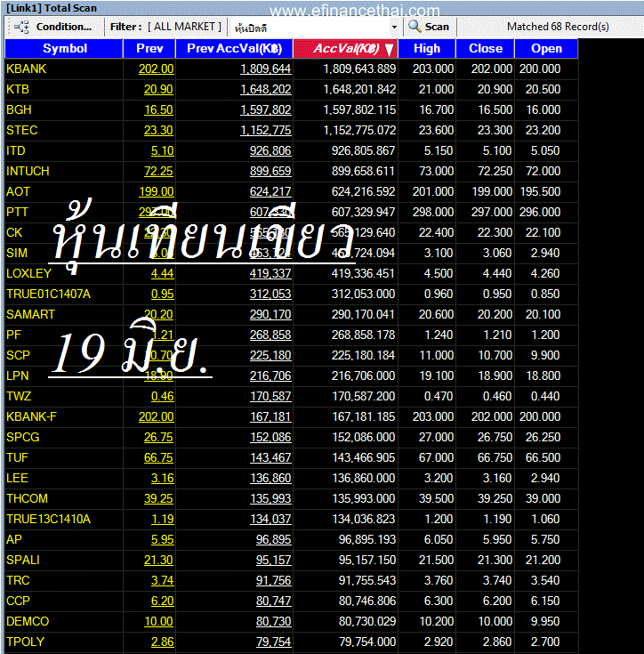This screenshot has width=644, height=654.
Task: Select the KBANK symbol row
Action: click(291, 69)
